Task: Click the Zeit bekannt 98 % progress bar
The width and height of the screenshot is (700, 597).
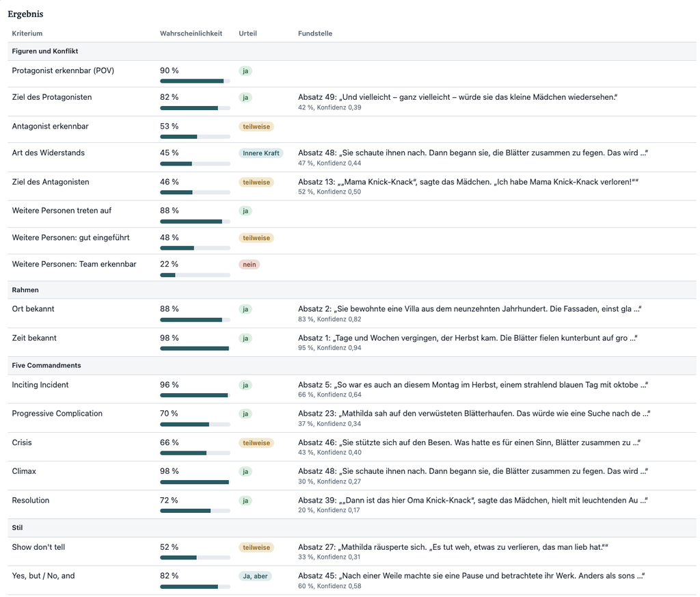Action: (195, 349)
